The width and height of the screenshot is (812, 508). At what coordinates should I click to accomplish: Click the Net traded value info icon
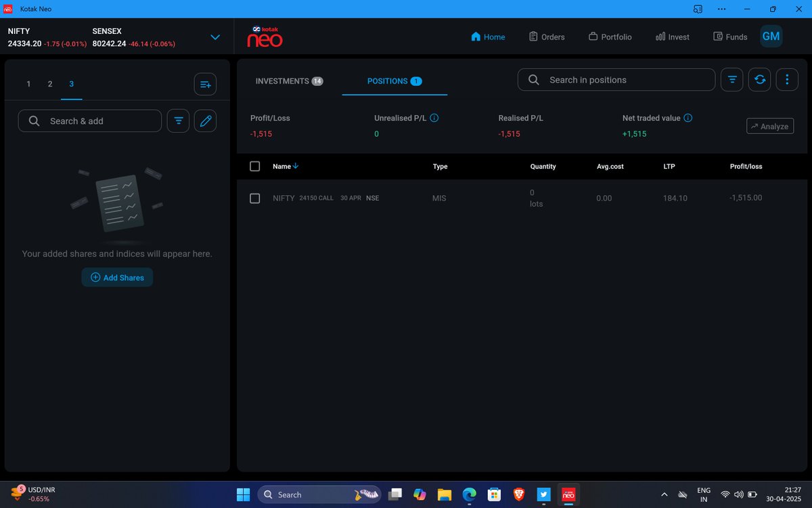point(688,118)
